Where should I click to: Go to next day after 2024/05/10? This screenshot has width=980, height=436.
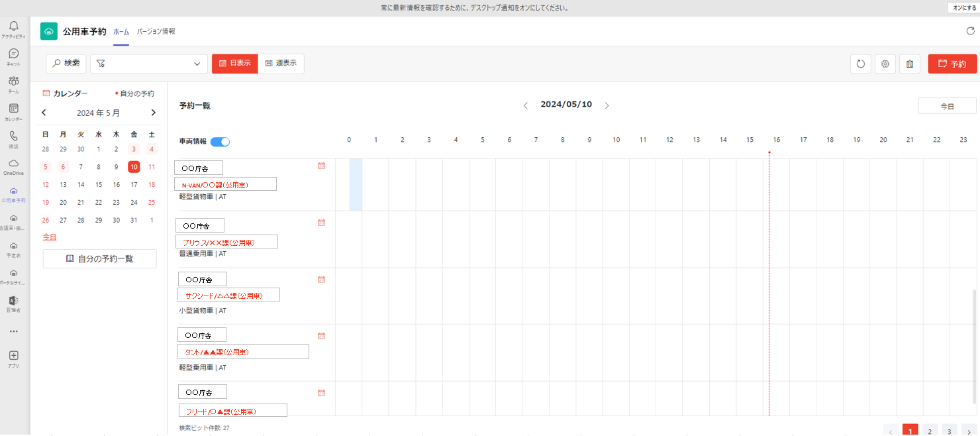[x=607, y=105]
